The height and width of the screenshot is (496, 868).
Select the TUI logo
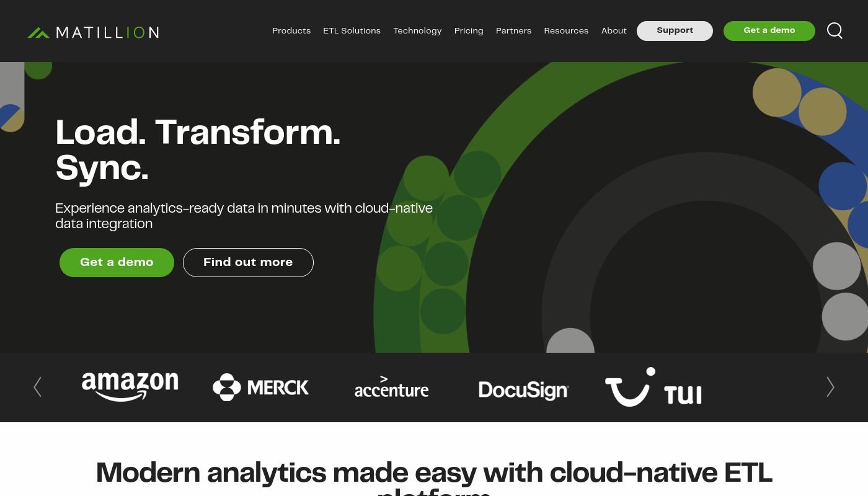pyautogui.click(x=653, y=387)
